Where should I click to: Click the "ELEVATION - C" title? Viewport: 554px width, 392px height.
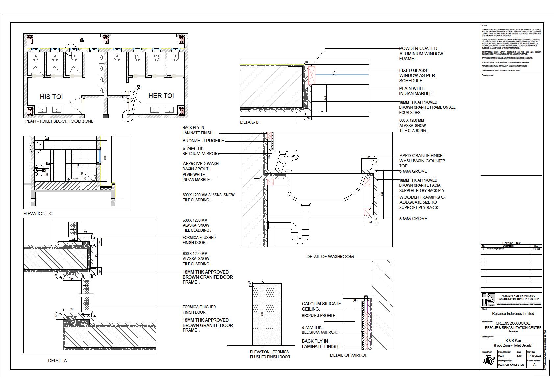[x=38, y=213]
